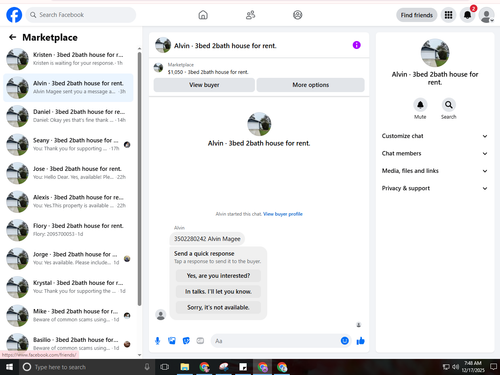Click the Search Facebook field

click(x=81, y=15)
